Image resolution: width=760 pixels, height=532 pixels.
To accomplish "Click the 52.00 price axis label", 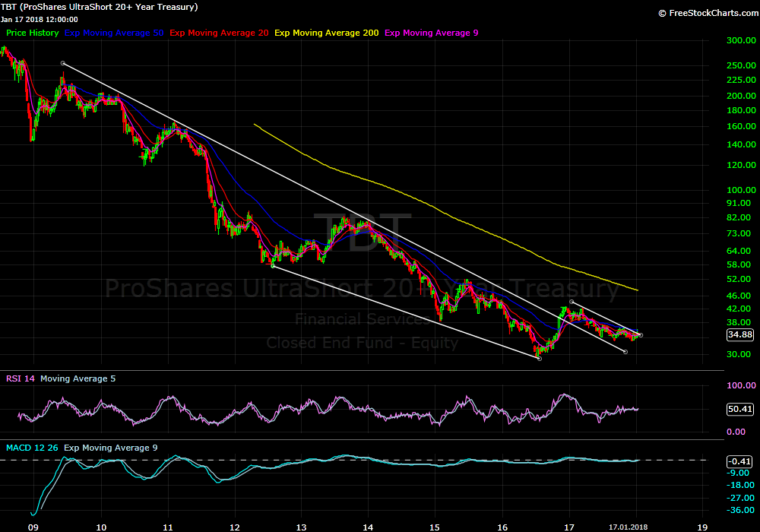I will click(739, 279).
